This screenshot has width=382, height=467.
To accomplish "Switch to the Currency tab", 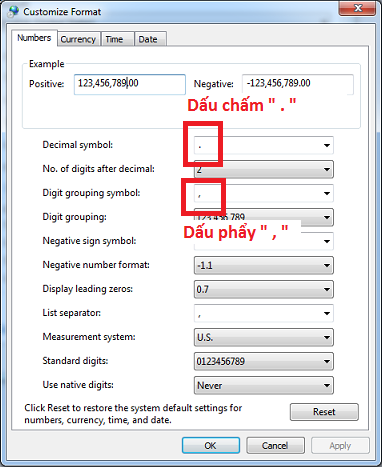I will pyautogui.click(x=78, y=39).
